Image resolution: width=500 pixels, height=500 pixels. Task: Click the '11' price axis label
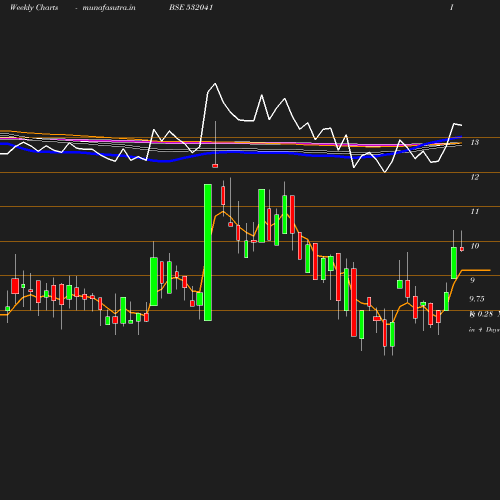(x=475, y=211)
